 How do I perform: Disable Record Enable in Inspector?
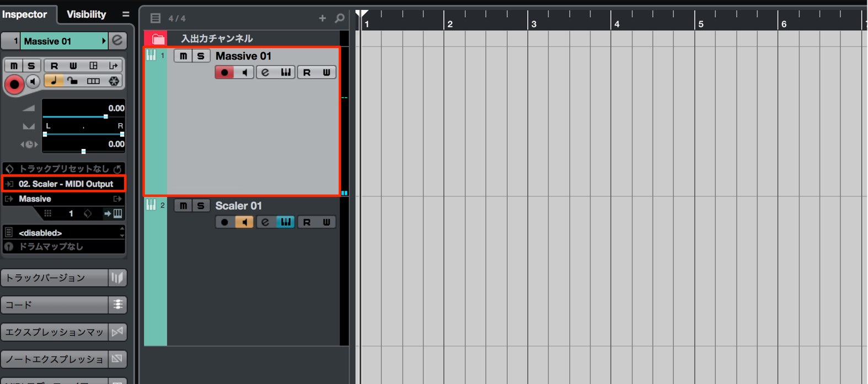click(x=14, y=84)
